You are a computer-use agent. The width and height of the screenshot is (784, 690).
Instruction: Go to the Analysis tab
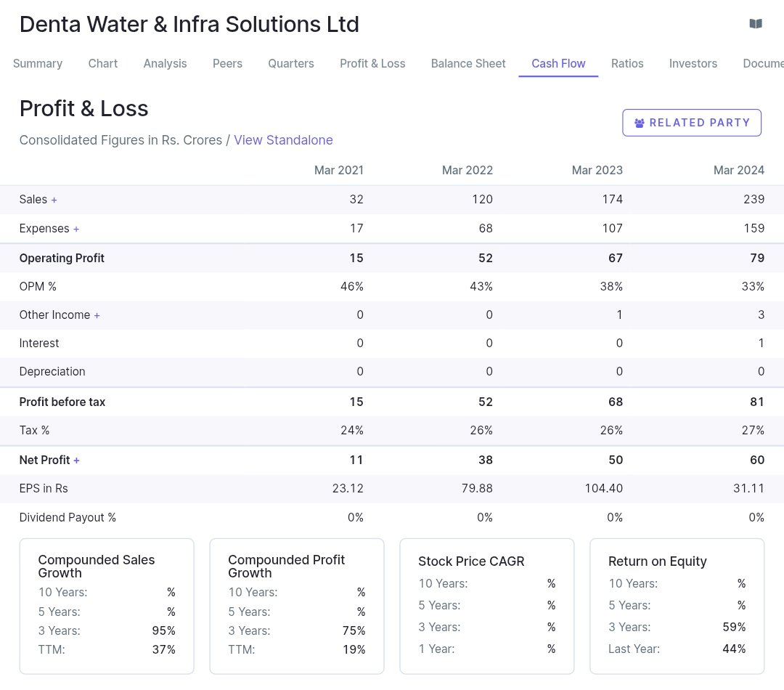pos(165,63)
